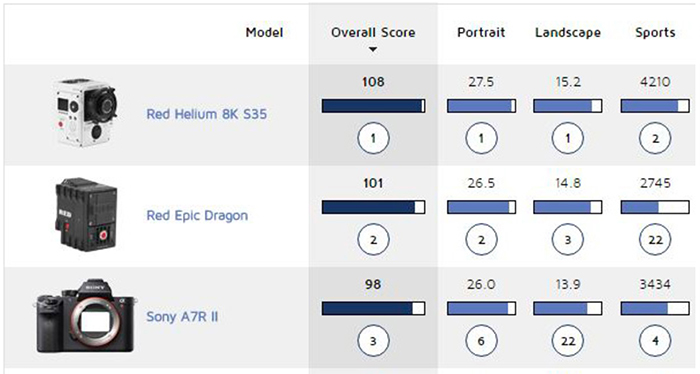Click the Red Helium 8K S35 camera thumbnail

click(x=85, y=113)
